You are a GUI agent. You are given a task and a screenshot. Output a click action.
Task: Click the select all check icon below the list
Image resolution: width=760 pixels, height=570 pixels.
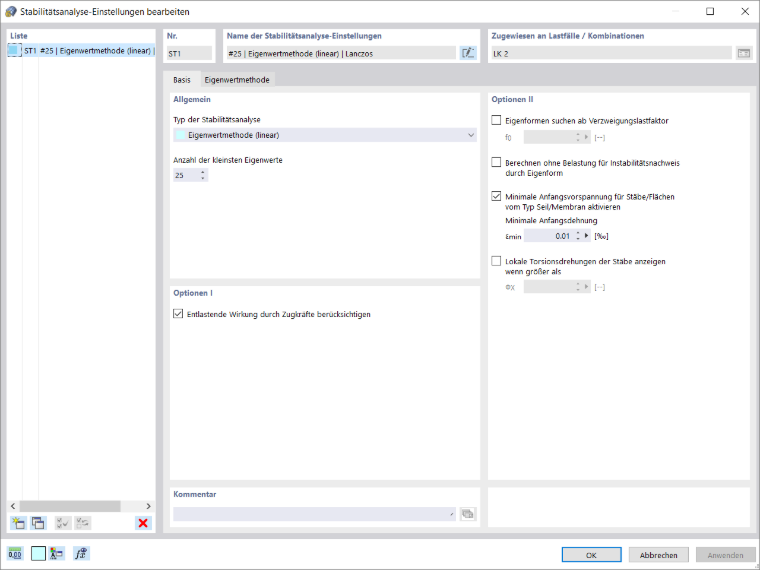[x=63, y=523]
